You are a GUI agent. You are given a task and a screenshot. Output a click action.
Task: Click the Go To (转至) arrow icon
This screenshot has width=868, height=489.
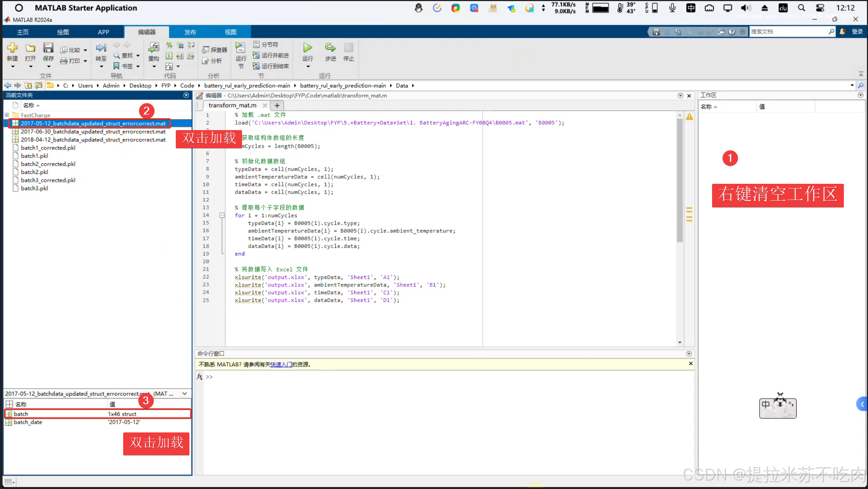(x=101, y=48)
